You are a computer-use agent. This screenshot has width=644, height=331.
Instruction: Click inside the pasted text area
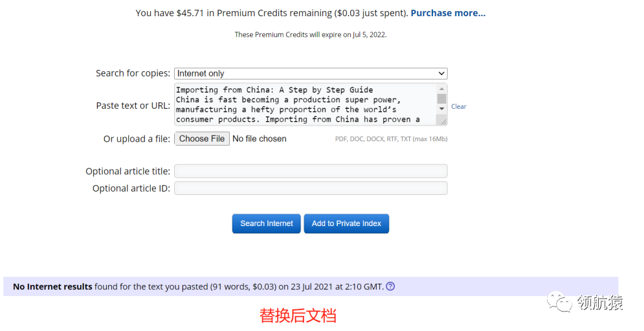tap(304, 104)
